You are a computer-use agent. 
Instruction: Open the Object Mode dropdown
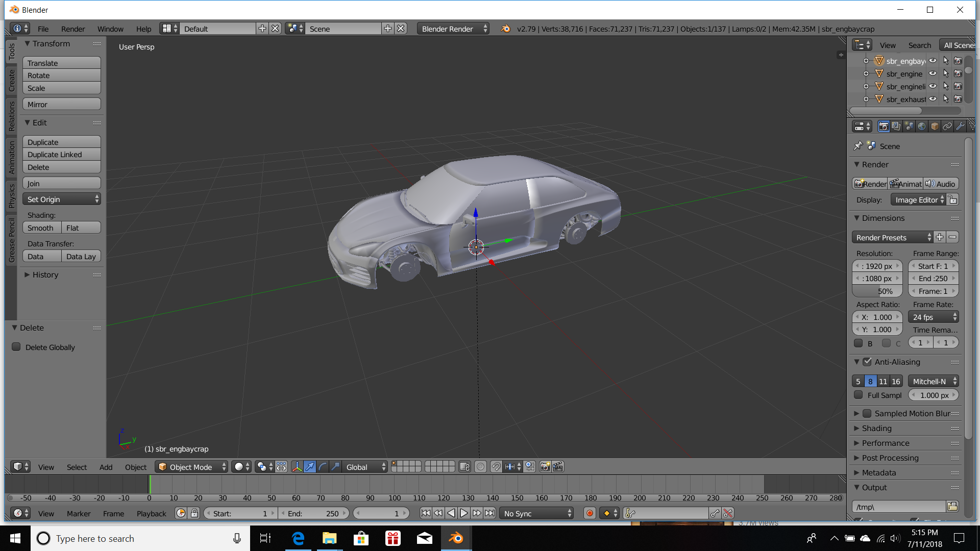click(x=191, y=467)
